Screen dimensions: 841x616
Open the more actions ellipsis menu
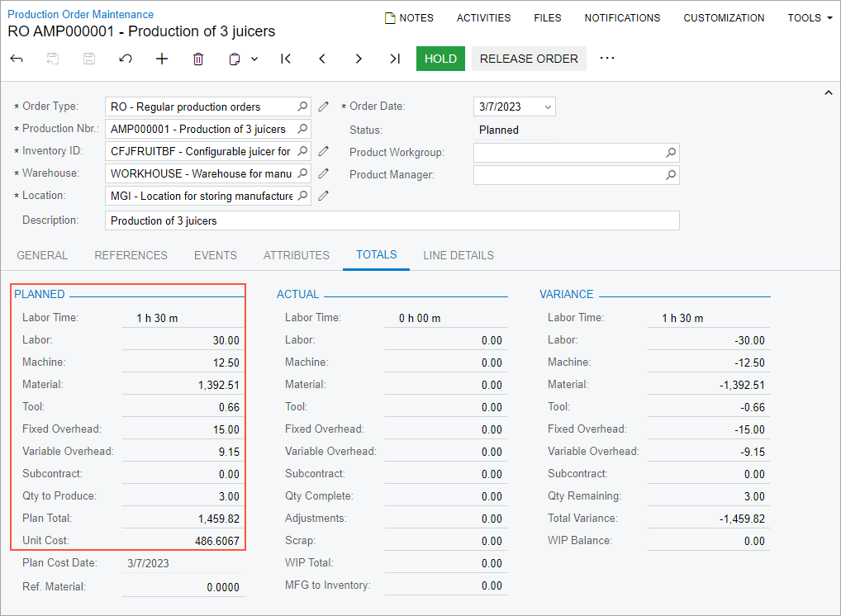pyautogui.click(x=607, y=59)
